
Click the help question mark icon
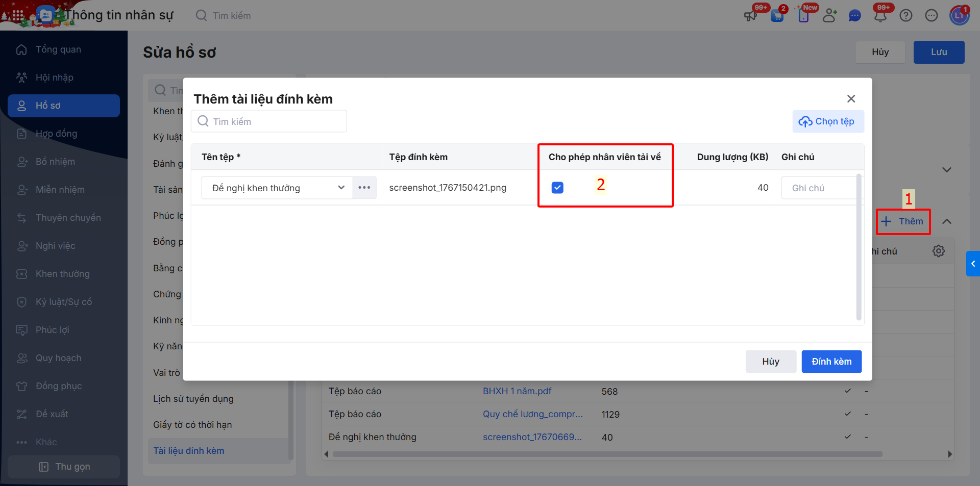pos(906,16)
